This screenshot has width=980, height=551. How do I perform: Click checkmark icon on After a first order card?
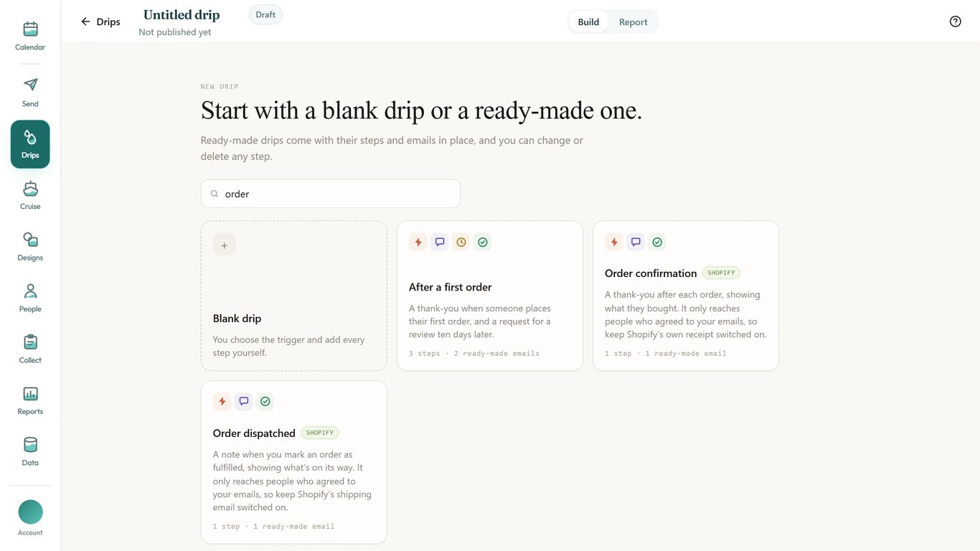pyautogui.click(x=483, y=242)
